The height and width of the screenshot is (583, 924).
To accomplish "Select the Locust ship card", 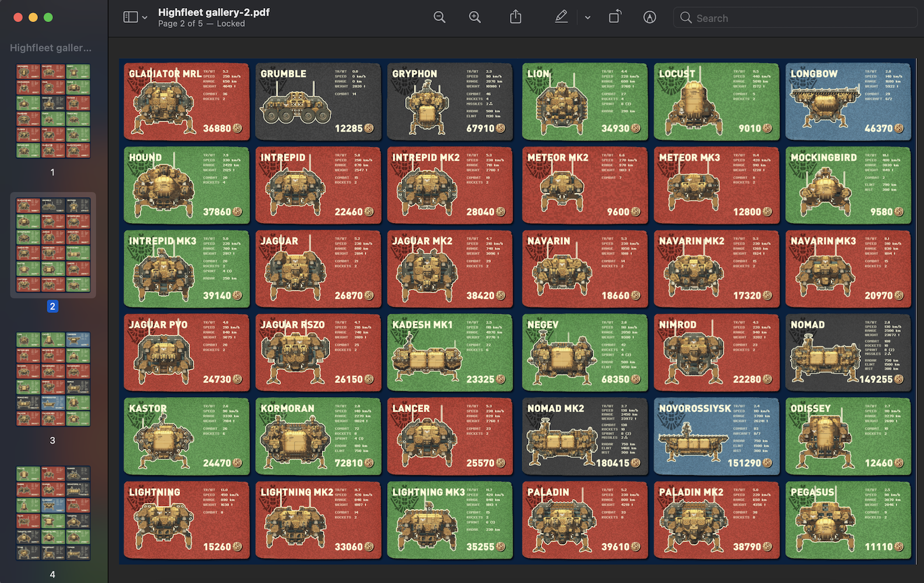I will click(x=716, y=101).
